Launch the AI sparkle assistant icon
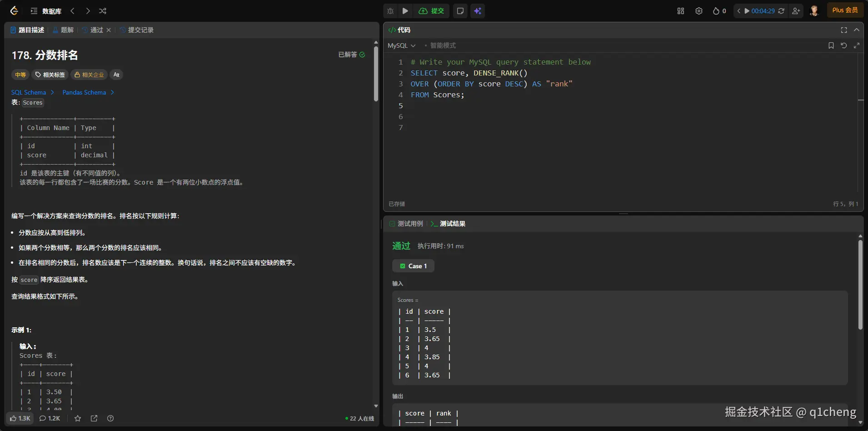This screenshot has width=868, height=431. click(478, 11)
